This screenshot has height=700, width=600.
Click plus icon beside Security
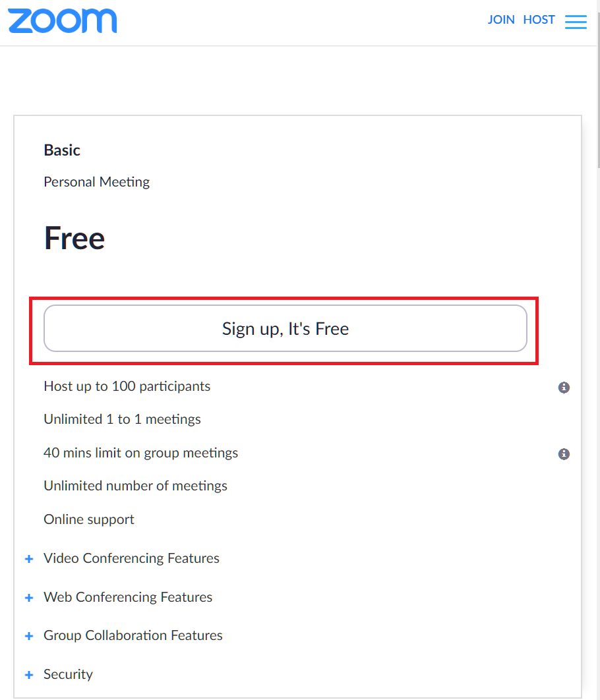point(29,675)
